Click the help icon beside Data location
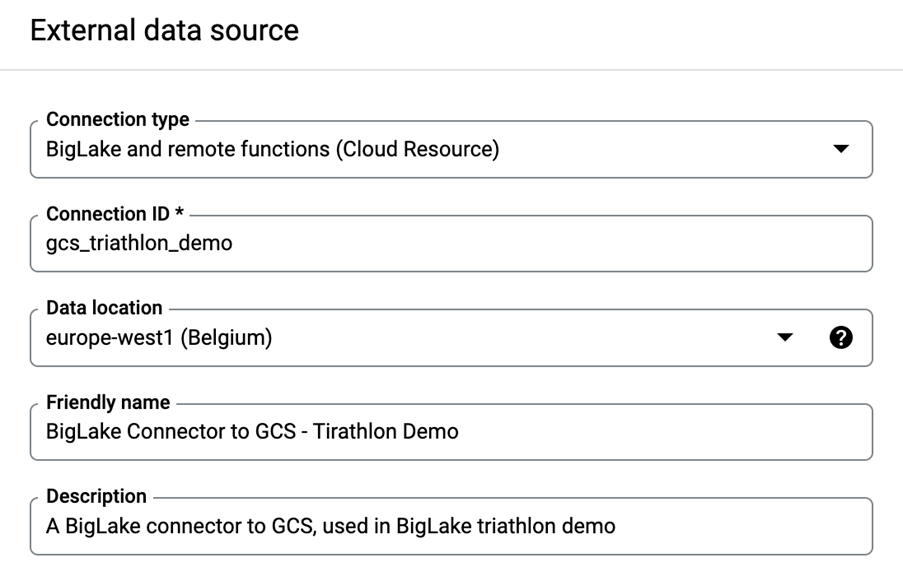The height and width of the screenshot is (581, 903). (x=841, y=338)
